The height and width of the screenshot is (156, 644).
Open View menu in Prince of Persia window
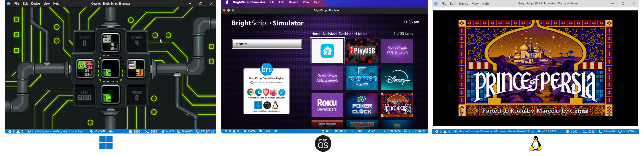pyautogui.click(x=475, y=4)
